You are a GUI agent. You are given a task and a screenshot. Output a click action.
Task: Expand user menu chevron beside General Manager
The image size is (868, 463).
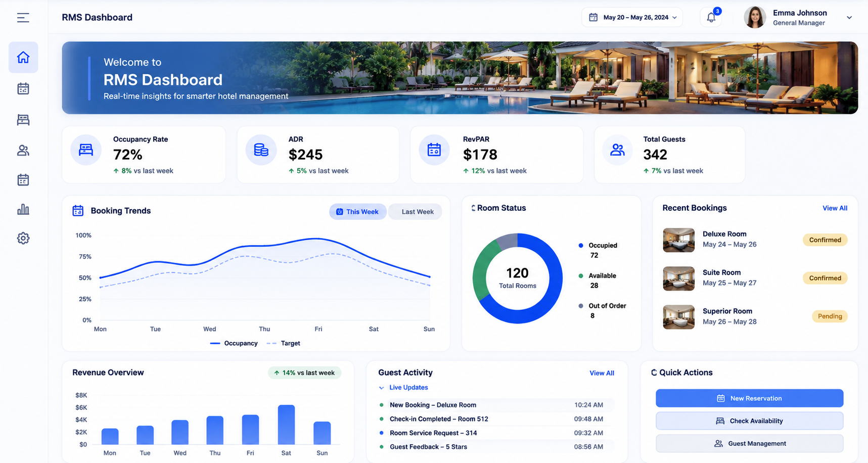pos(849,18)
